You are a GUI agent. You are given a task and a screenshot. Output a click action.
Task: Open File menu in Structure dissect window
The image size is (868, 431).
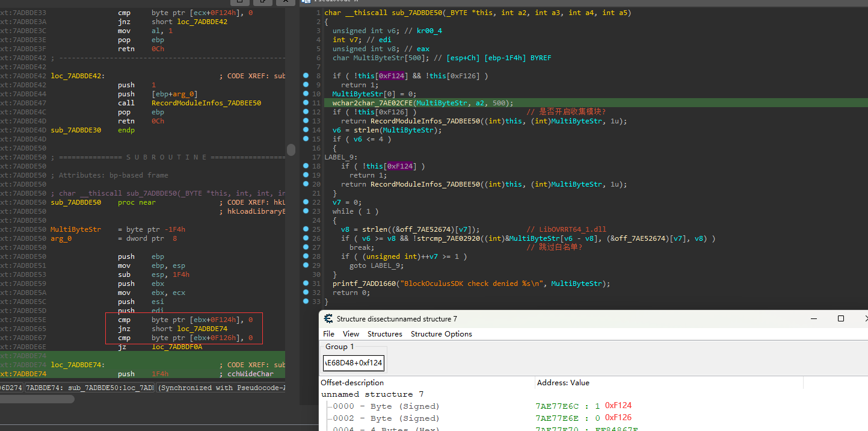[328, 334]
